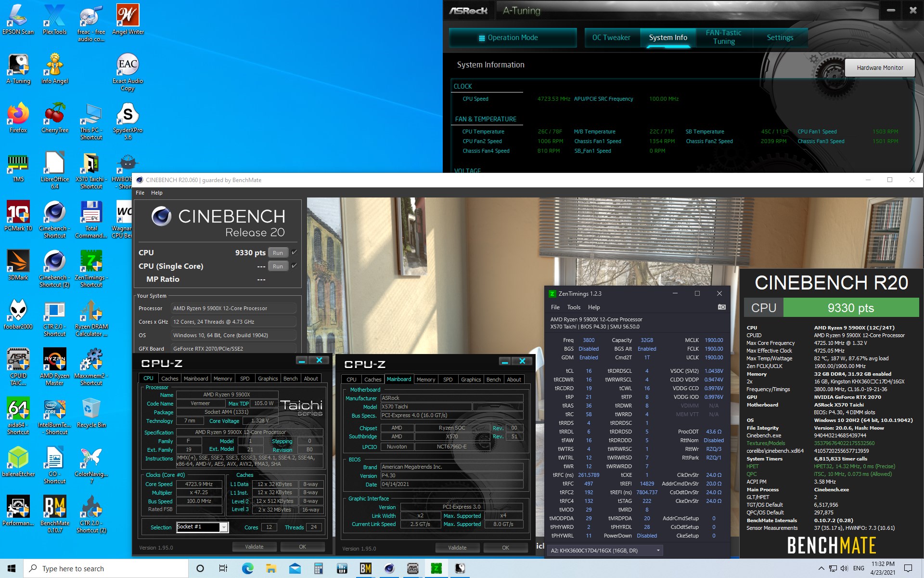The image size is (924, 578).
Task: Open the A-Tuning desktop shortcut
Action: [x=18, y=68]
